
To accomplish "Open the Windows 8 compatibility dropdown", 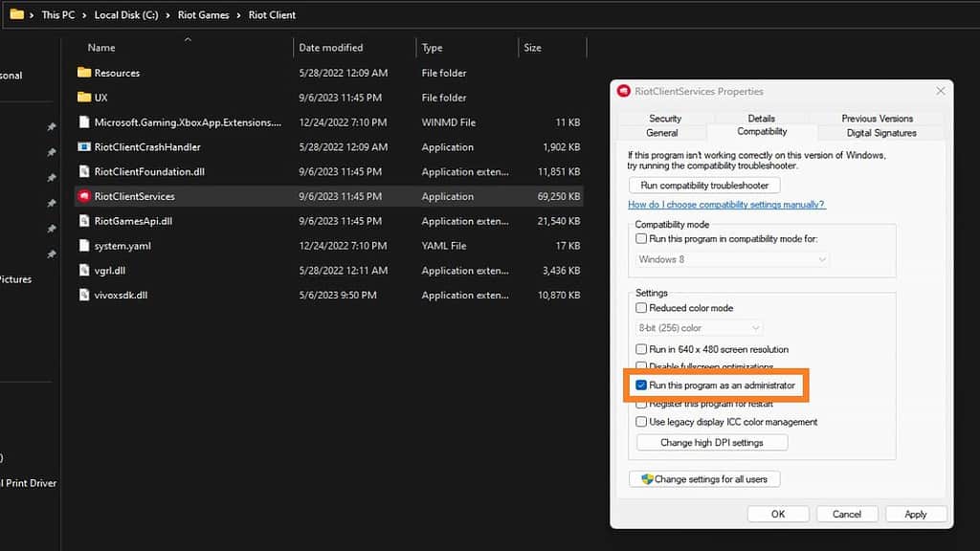I will point(732,259).
